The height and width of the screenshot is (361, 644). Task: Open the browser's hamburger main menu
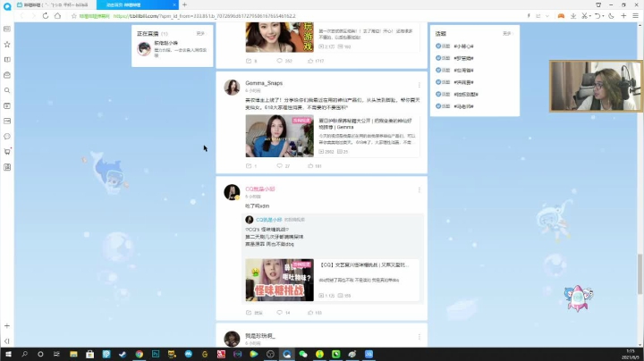click(x=635, y=15)
